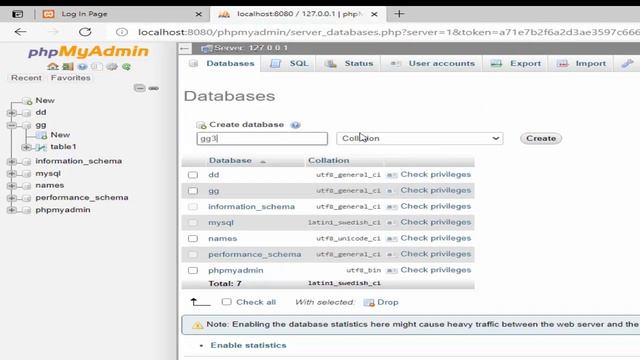
Task: Close the localhost phpMyAdmin tab
Action: pos(374,14)
